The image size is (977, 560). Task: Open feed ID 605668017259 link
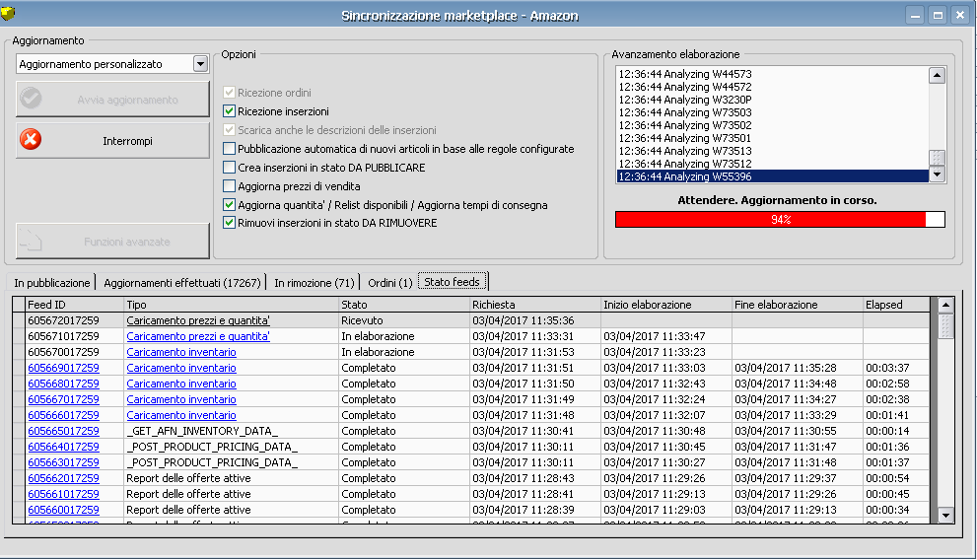click(x=63, y=384)
